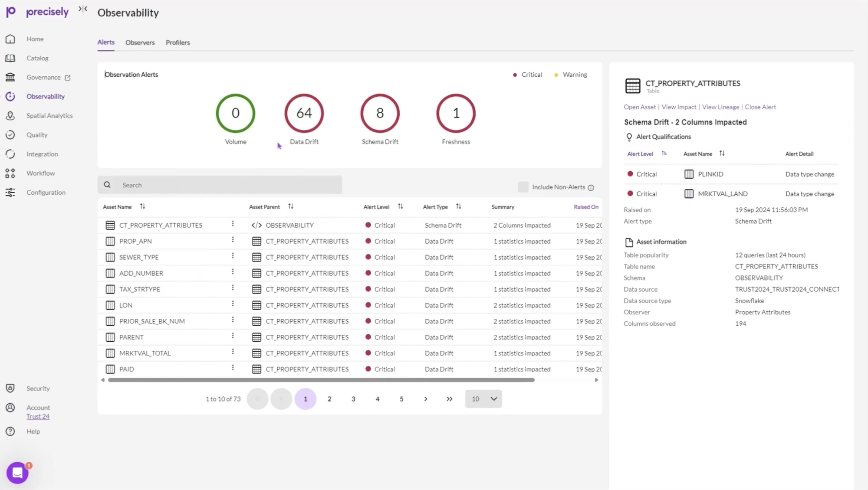Click the horizontal table scrollbar

321,380
